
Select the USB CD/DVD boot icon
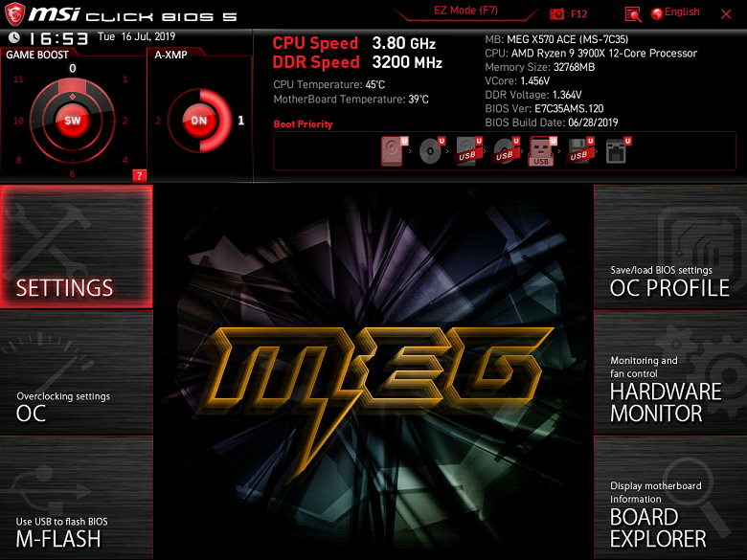tap(506, 151)
